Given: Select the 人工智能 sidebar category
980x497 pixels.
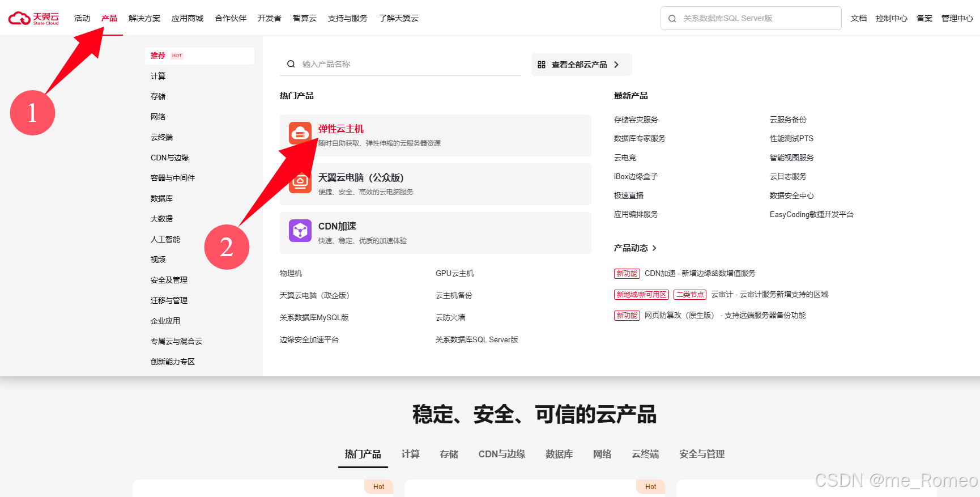Looking at the screenshot, I should pos(165,239).
